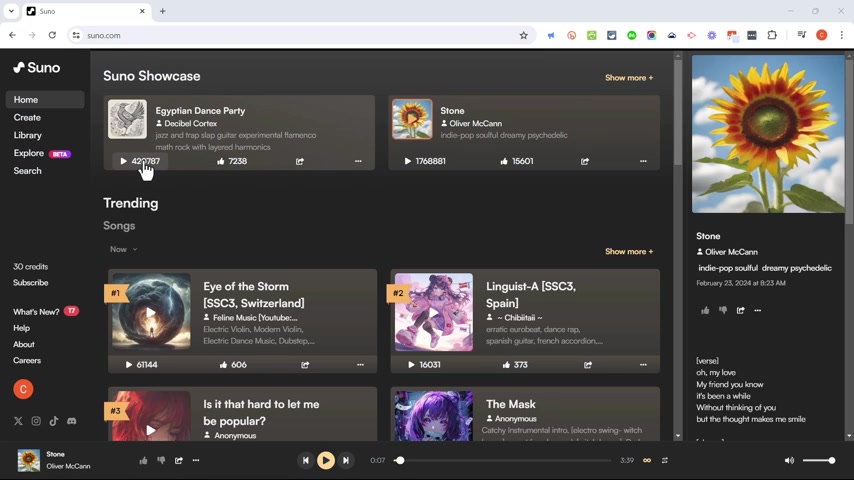The image size is (854, 480).
Task: Thumbs down in bottom player bar
Action: point(161,460)
